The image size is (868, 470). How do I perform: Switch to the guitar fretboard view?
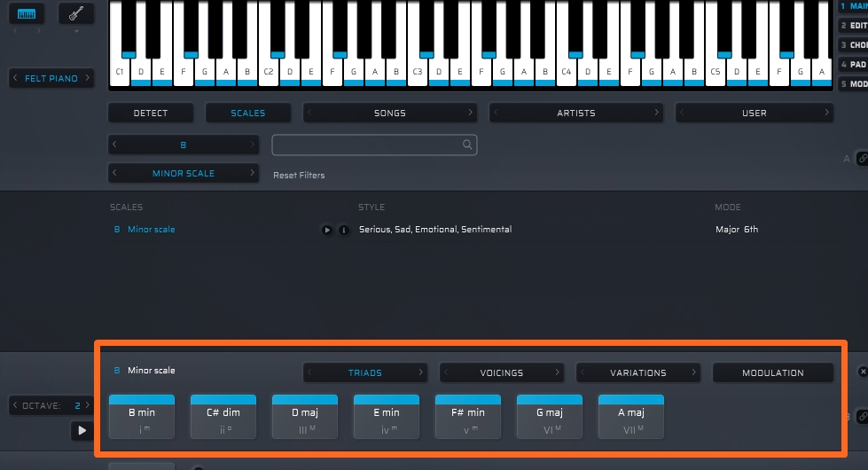pos(76,14)
